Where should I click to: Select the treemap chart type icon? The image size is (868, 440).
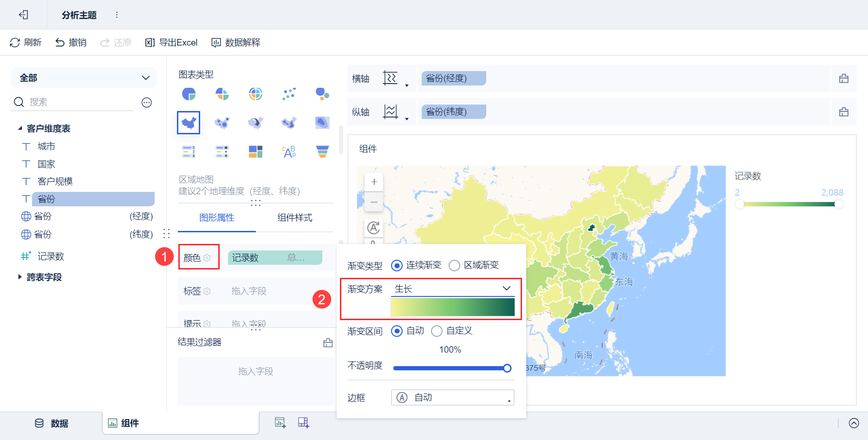(x=255, y=151)
